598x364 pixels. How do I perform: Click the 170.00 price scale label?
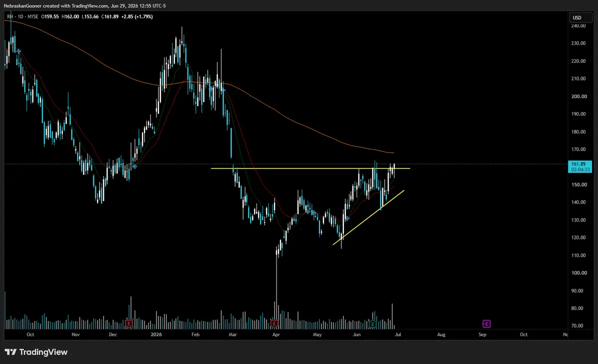coord(579,149)
